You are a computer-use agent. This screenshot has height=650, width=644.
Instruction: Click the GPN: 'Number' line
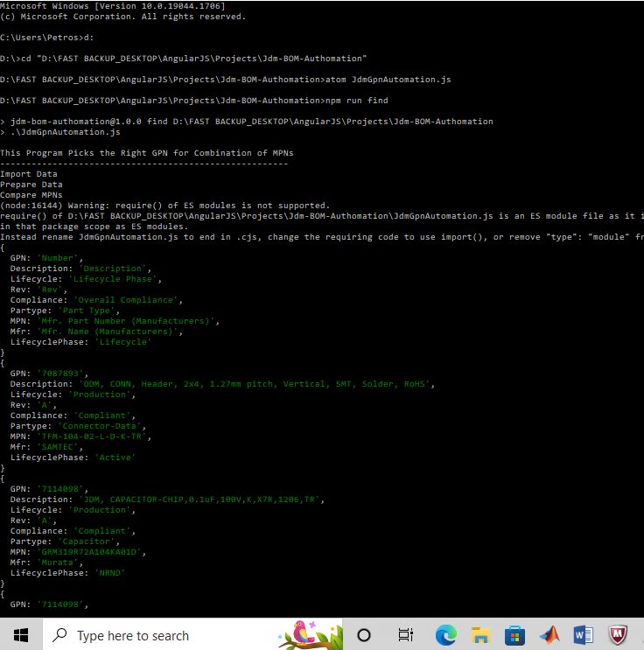coord(46,258)
